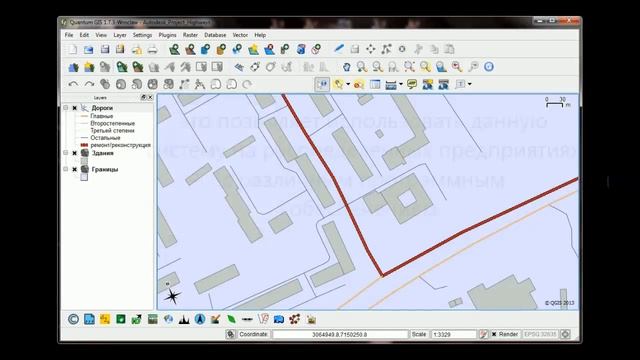This screenshot has width=640, height=360.
Task: Click the Undo arrow icon
Action: point(73,84)
